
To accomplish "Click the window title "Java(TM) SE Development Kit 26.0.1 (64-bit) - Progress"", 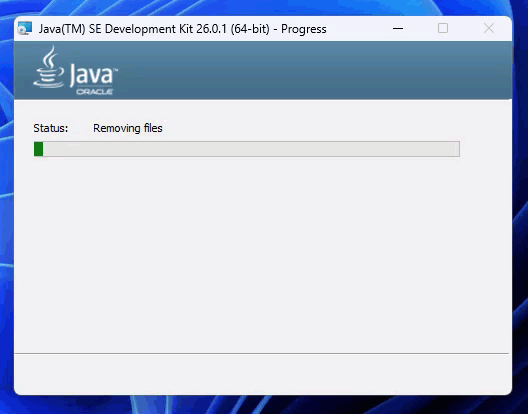I will (x=183, y=29).
